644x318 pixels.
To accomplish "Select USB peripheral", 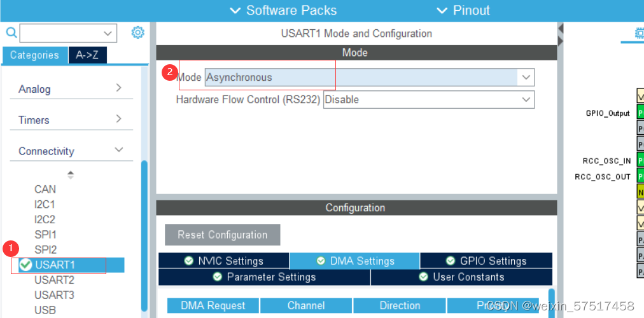I will [x=45, y=310].
